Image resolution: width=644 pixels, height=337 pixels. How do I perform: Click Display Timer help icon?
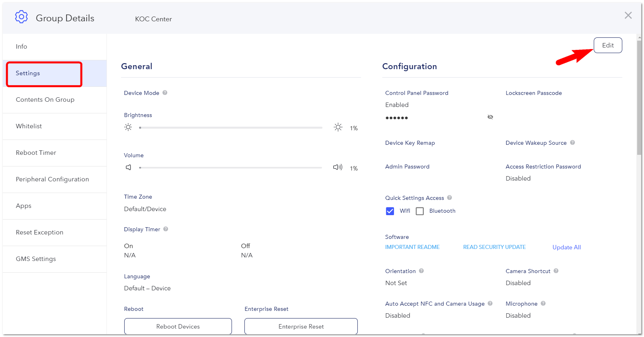166,229
